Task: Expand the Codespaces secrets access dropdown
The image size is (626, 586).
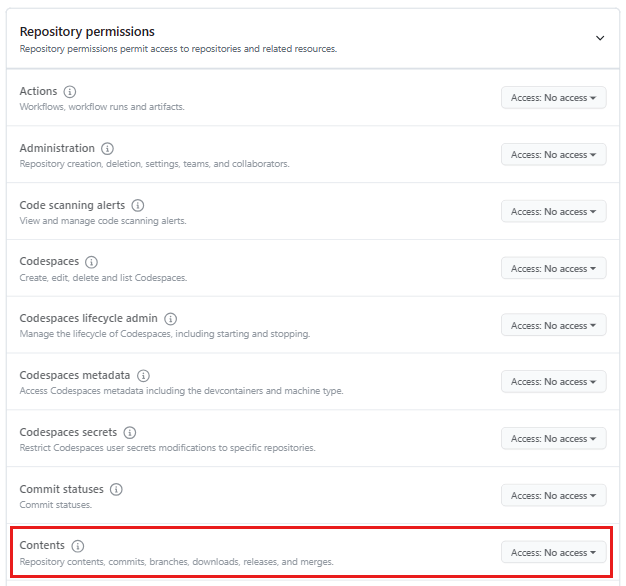Action: tap(553, 439)
